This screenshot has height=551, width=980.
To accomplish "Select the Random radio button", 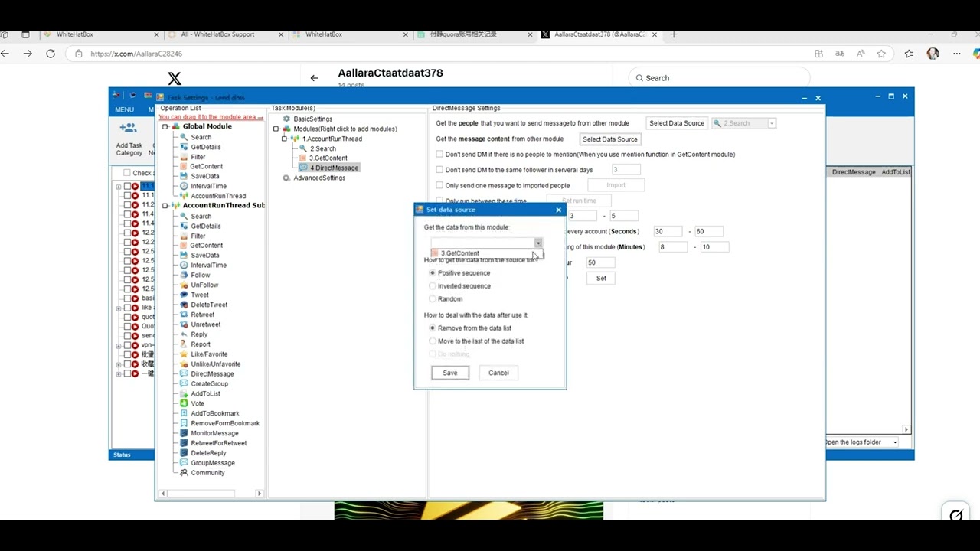I will (x=433, y=298).
